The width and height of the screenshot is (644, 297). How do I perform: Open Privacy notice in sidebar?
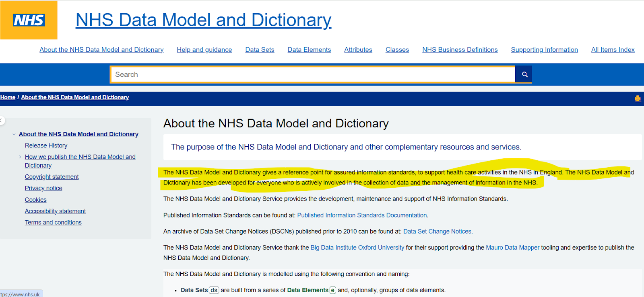click(43, 188)
